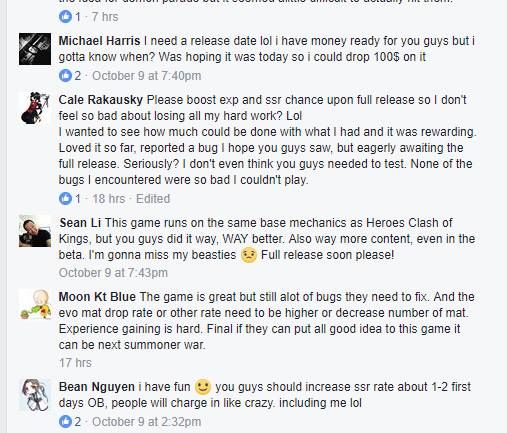Open Michael Harris name link
The width and height of the screenshot is (507, 433).
[x=99, y=41]
